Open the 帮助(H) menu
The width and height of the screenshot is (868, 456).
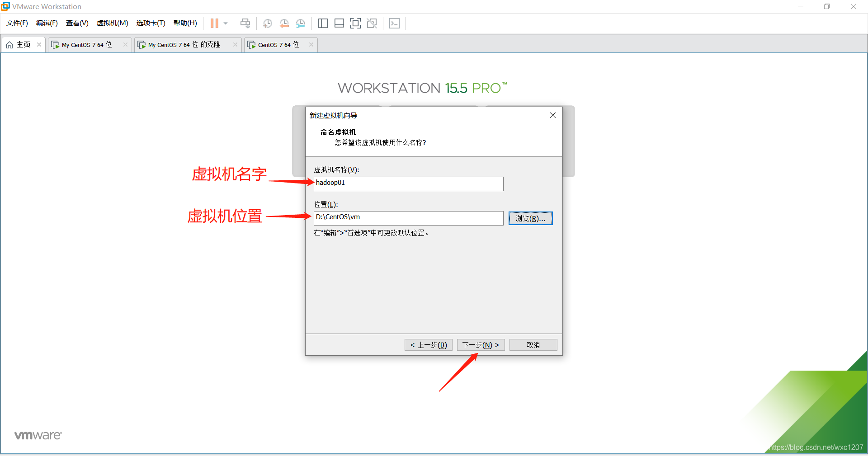pyautogui.click(x=185, y=23)
